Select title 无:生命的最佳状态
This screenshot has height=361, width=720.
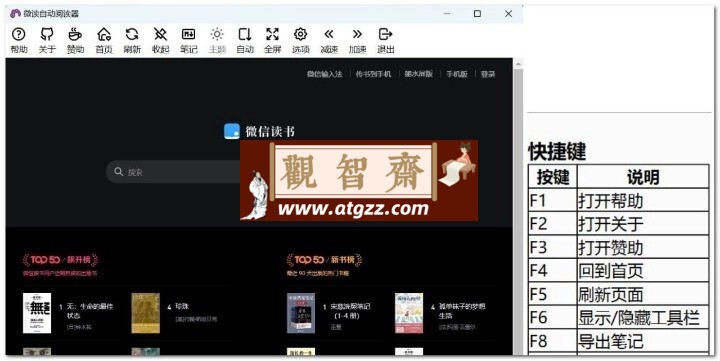(x=90, y=311)
